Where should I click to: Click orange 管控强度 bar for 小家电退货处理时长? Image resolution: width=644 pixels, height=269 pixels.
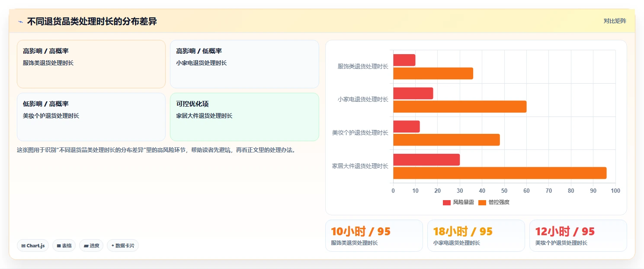tap(460, 107)
